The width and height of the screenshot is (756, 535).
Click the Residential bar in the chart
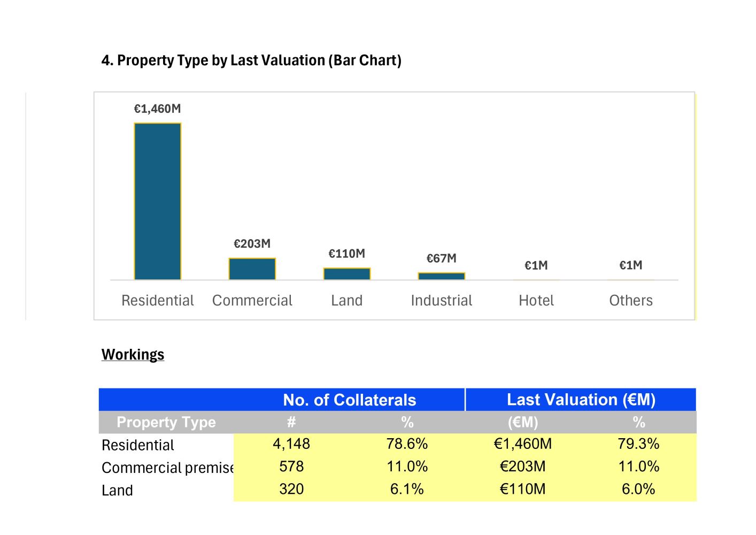coord(157,202)
